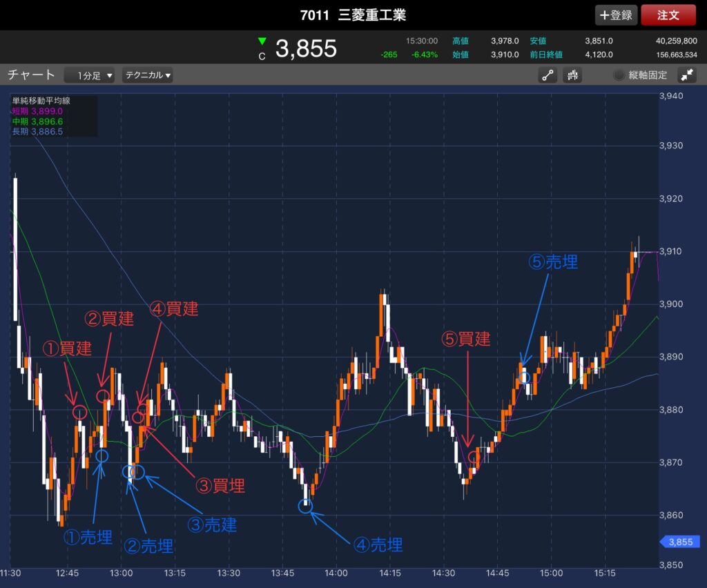Click the red circle marker for ①買建
707x588 pixels.
click(x=79, y=413)
